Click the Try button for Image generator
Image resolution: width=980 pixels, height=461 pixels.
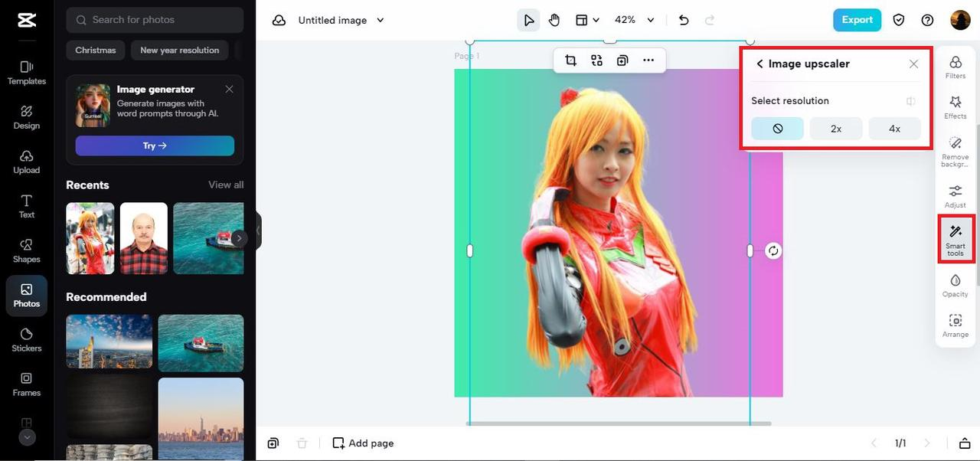[x=155, y=145]
